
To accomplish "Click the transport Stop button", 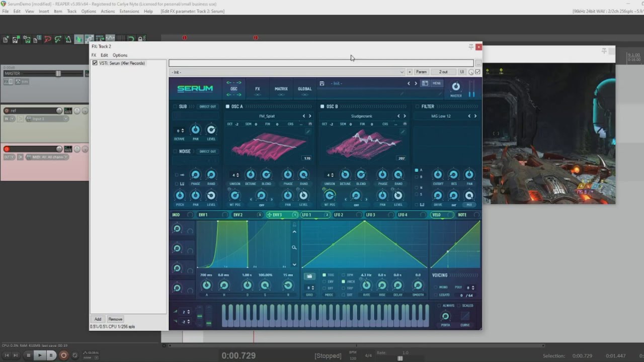I will click(28, 355).
